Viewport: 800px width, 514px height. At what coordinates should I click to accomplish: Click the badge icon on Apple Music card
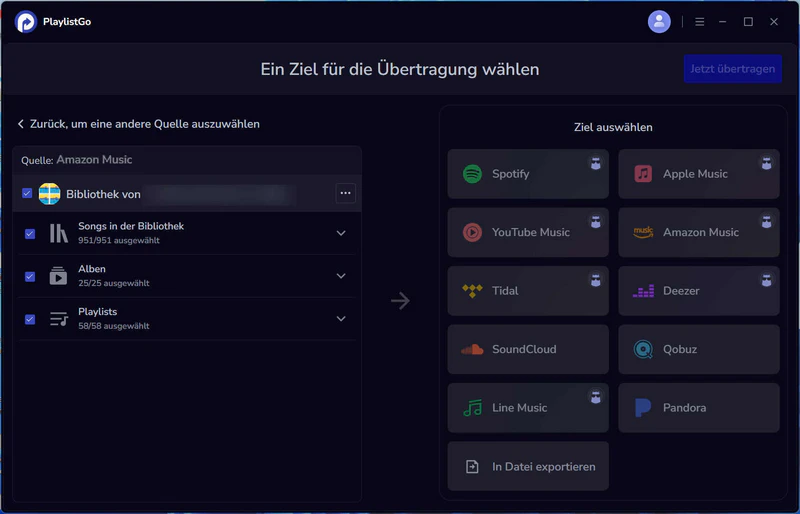[x=766, y=163]
